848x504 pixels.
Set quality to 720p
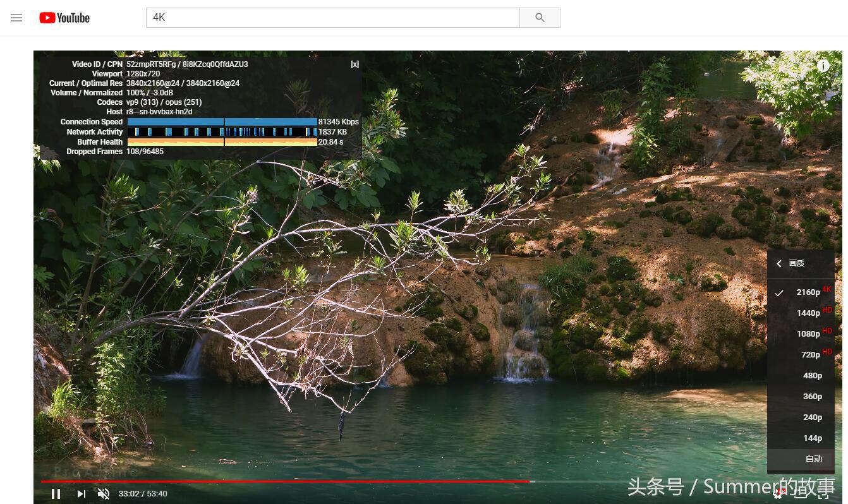tap(810, 355)
